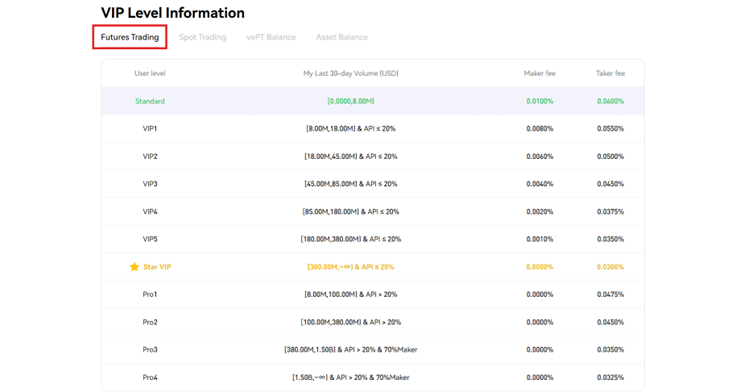
Task: Select the Pro2 level label
Action: [150, 322]
